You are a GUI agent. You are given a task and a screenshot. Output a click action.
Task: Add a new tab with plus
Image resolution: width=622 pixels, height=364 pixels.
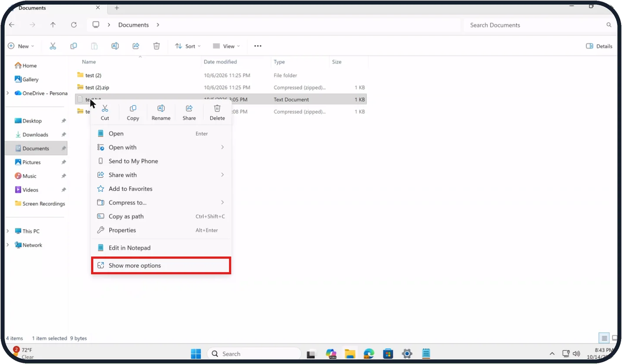coord(117,8)
